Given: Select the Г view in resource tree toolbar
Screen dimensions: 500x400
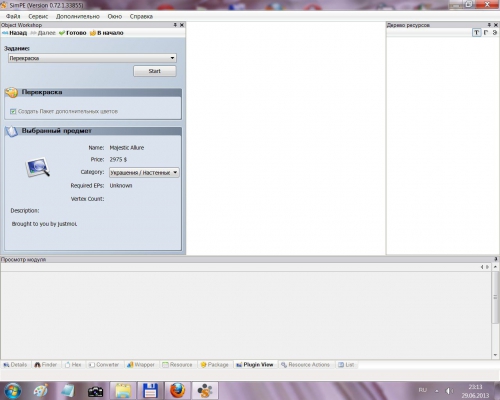Looking at the screenshot, I should pyautogui.click(x=486, y=32).
